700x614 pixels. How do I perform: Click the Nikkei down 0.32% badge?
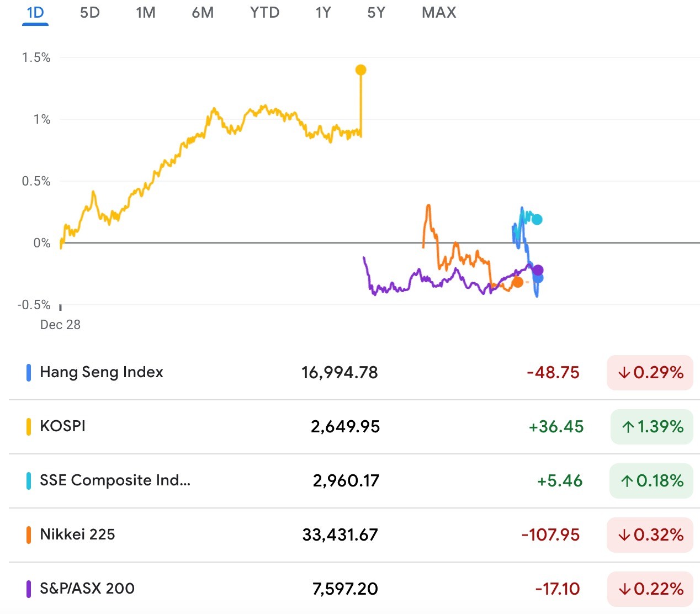[650, 535]
